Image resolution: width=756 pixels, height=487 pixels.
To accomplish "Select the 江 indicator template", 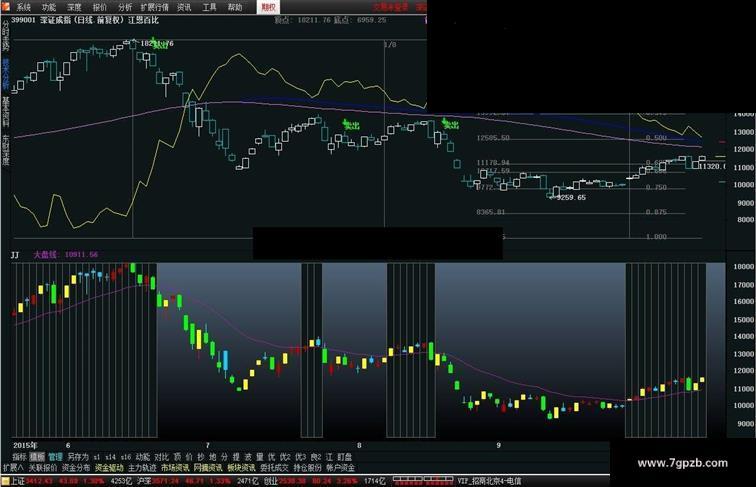I will (329, 457).
